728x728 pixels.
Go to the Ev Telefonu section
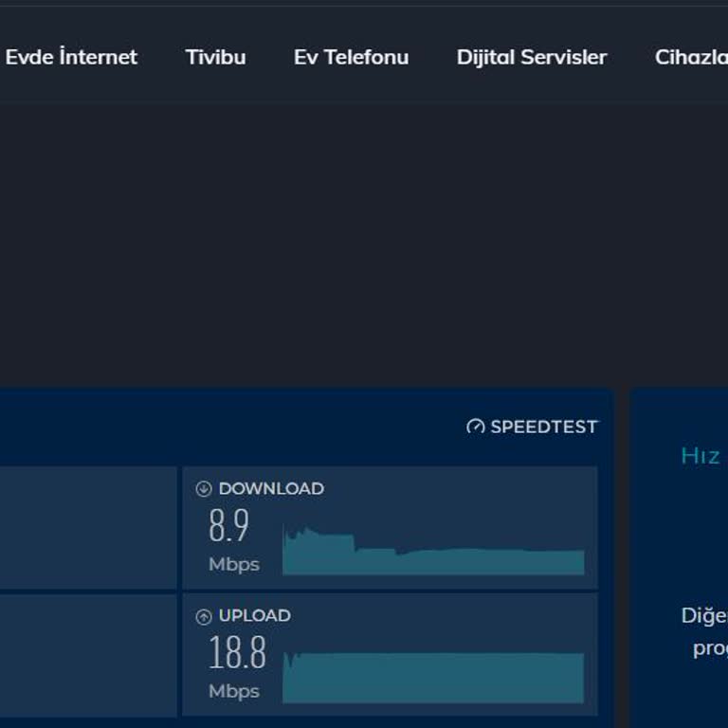pyautogui.click(x=351, y=57)
